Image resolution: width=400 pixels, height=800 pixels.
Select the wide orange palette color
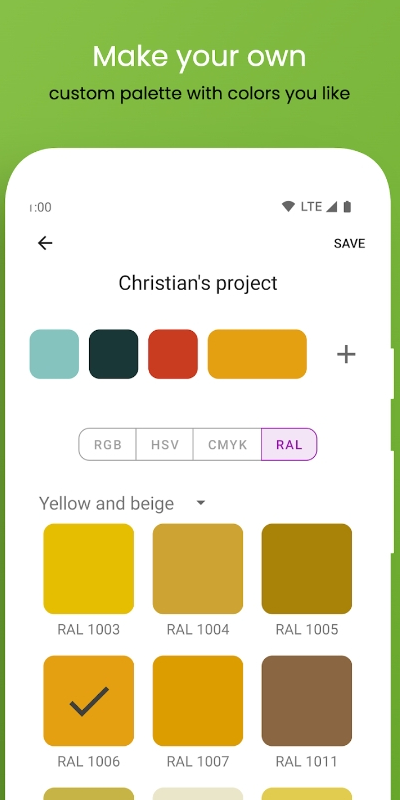257,354
